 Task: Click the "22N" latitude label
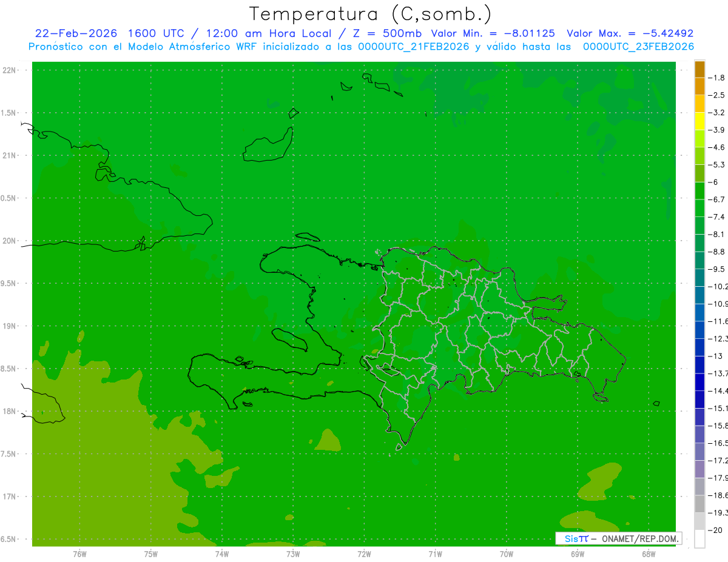coord(10,70)
